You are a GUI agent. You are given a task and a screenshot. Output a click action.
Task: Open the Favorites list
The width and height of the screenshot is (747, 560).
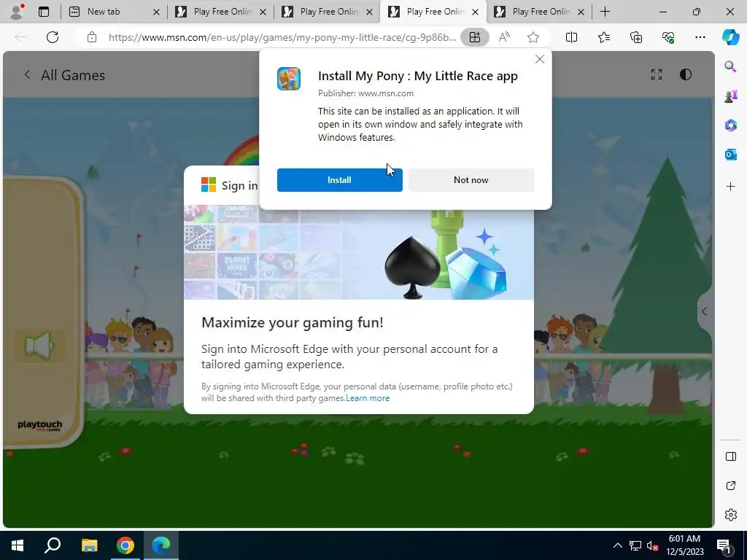[x=603, y=37]
